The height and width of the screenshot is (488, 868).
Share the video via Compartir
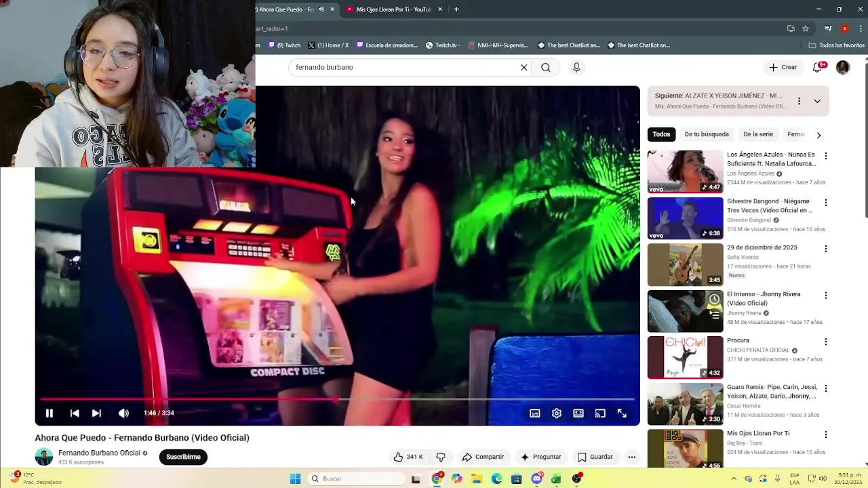(483, 457)
